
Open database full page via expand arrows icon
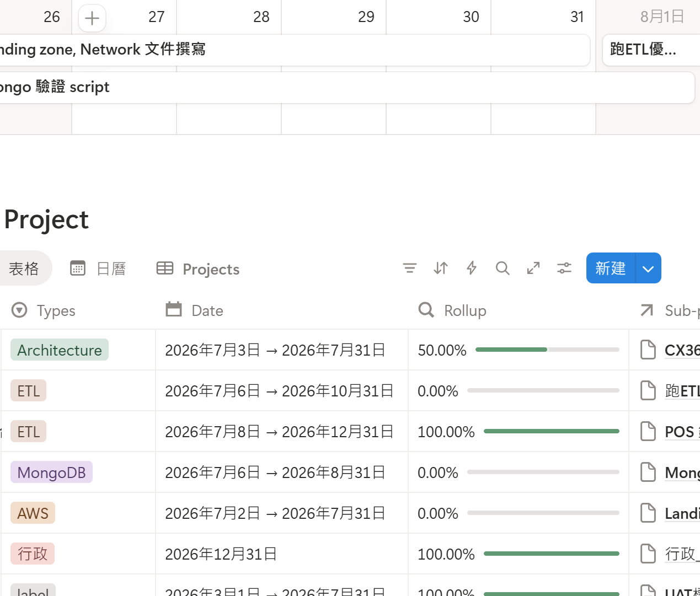tap(533, 269)
